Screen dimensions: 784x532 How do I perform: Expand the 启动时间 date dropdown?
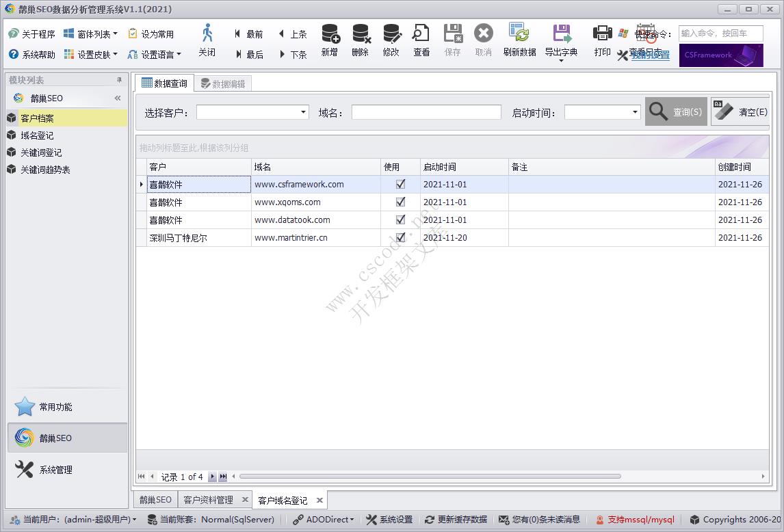point(635,112)
